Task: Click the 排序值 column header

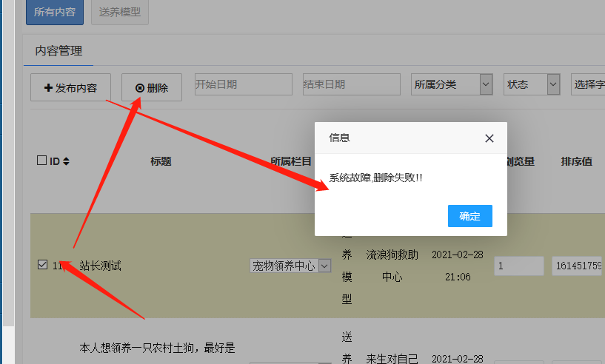Action: 576,161
